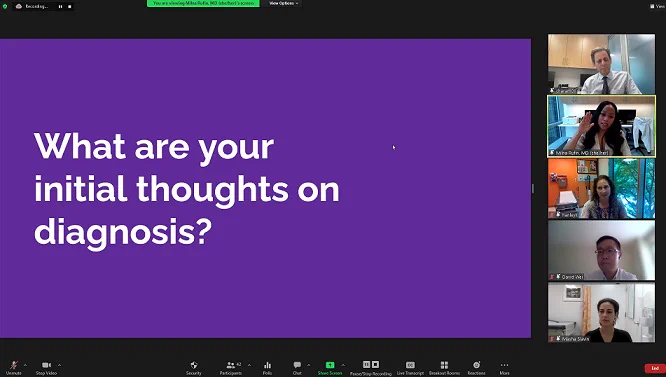666x377 pixels.
Task: Enable Live Transcript closed captions
Action: 410,368
